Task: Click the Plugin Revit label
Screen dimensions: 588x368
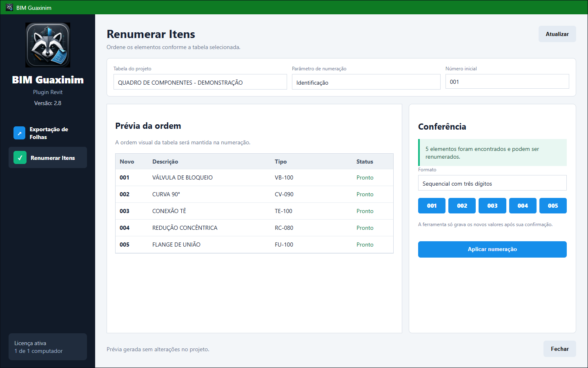Action: point(48,92)
